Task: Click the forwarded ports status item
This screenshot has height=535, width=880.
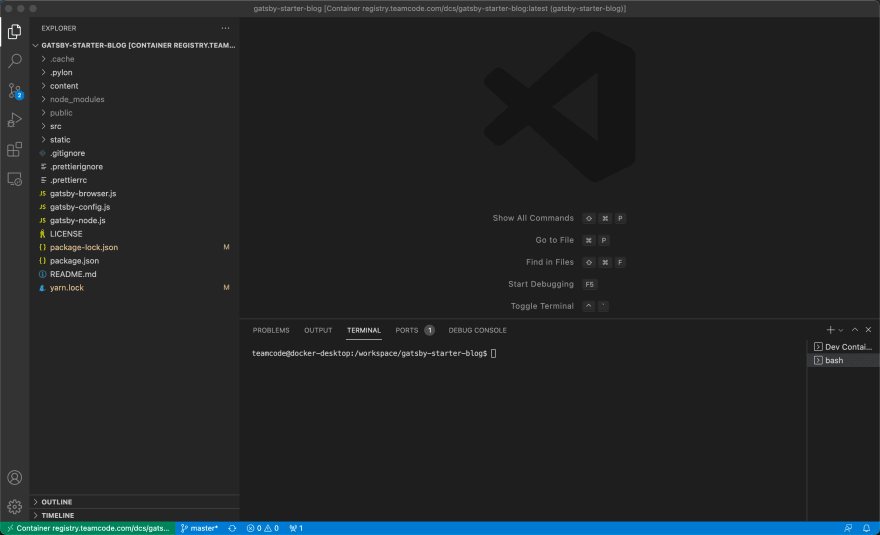Action: pos(296,528)
